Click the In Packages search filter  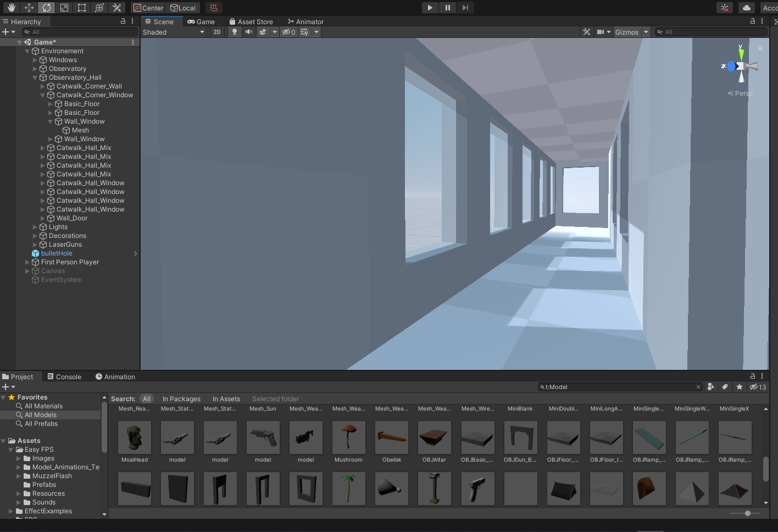click(181, 398)
